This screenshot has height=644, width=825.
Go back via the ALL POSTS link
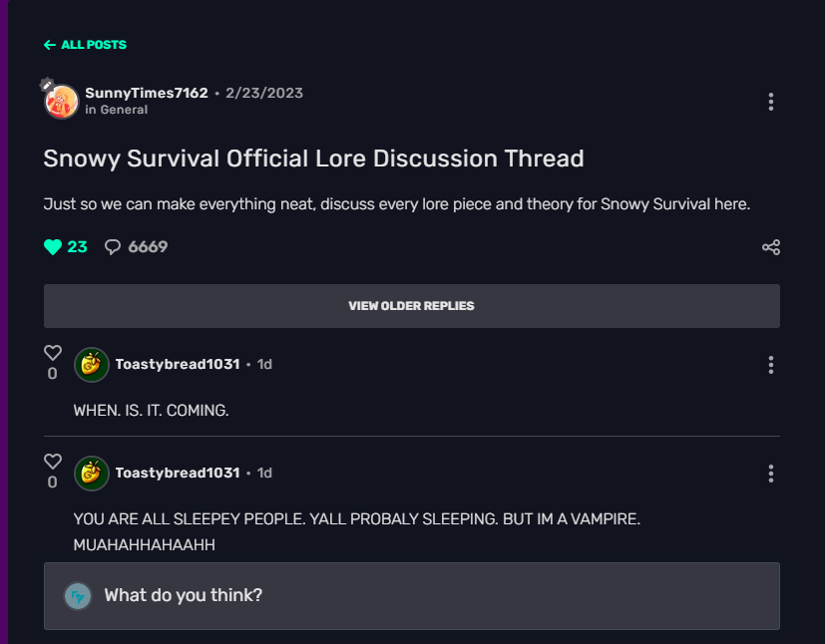[85, 44]
